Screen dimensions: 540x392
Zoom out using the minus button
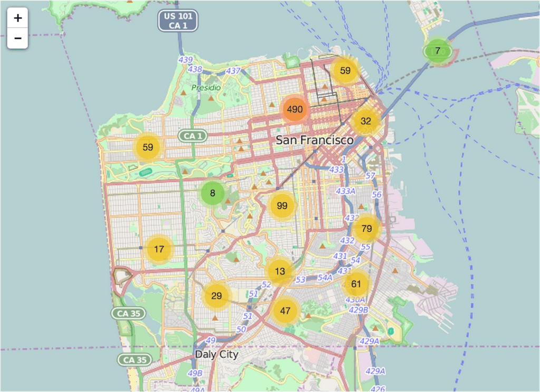coord(17,38)
